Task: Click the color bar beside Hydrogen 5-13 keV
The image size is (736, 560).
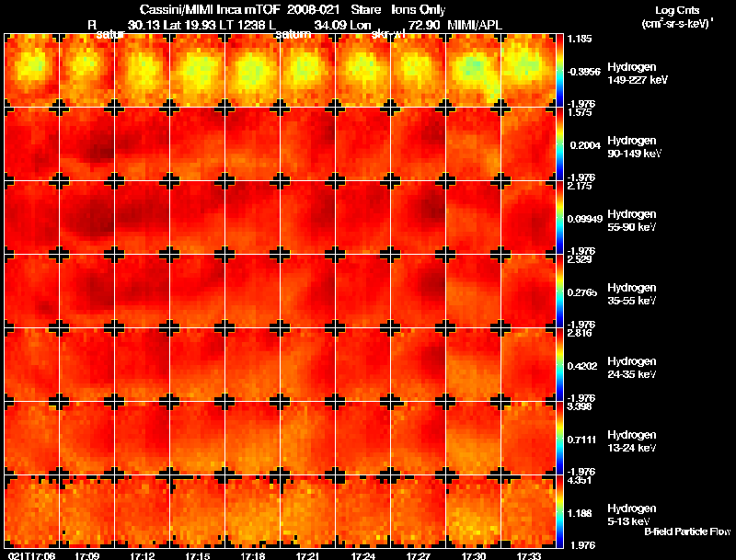Action: pos(559,511)
